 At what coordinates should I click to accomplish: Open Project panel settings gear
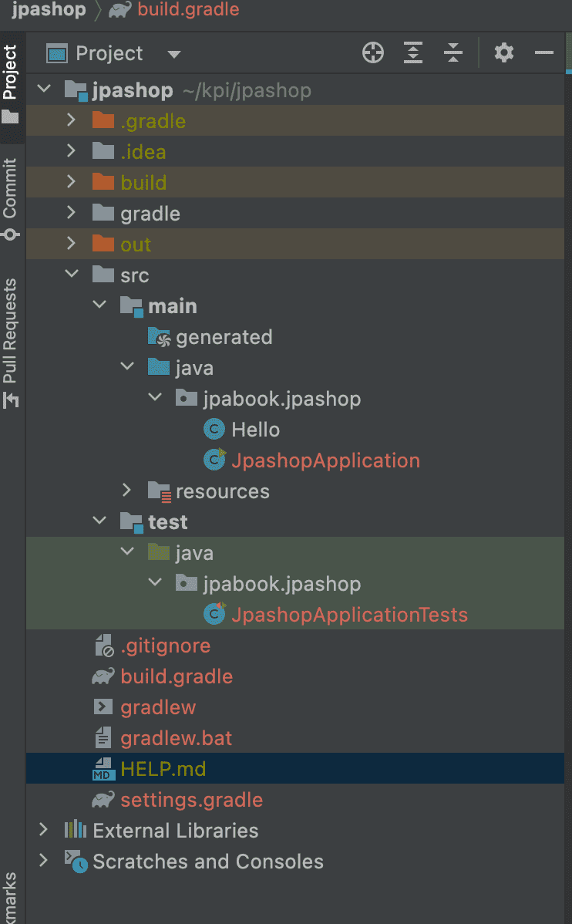point(503,53)
